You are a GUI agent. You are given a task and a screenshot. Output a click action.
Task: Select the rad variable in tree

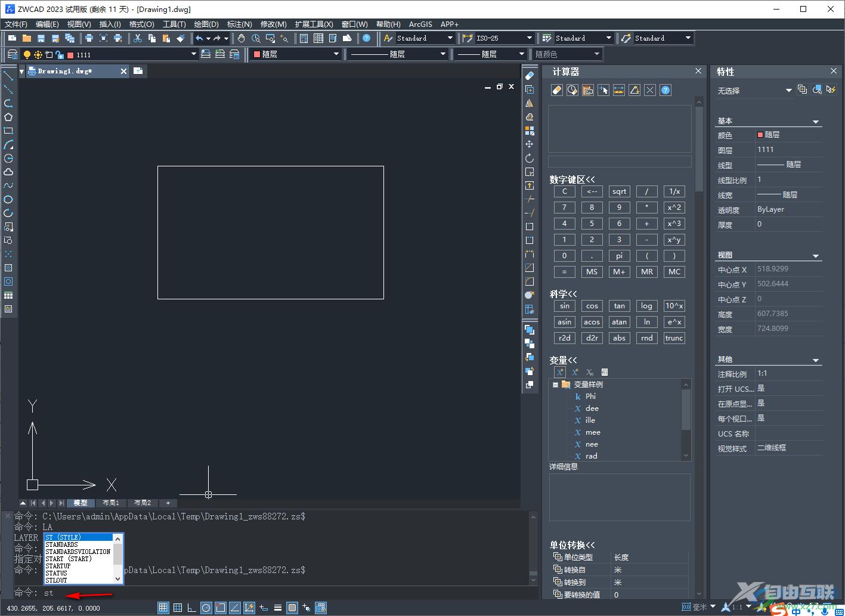[x=591, y=456]
